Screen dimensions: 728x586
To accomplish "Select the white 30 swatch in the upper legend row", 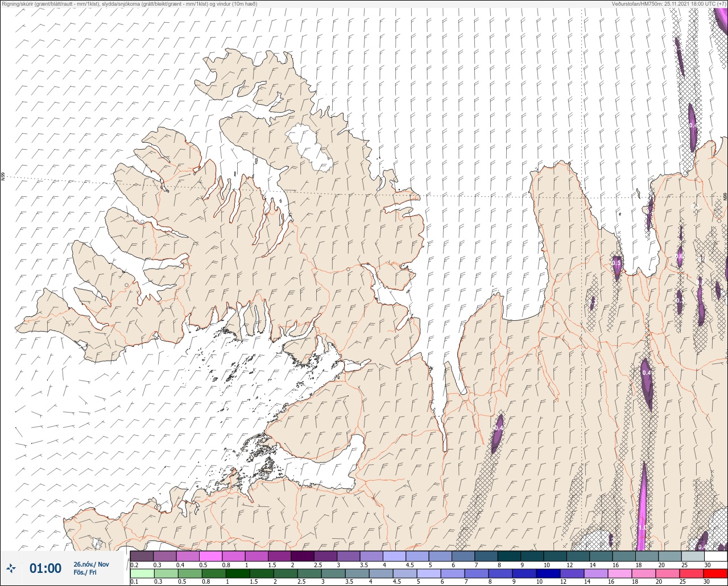I will point(715,556).
